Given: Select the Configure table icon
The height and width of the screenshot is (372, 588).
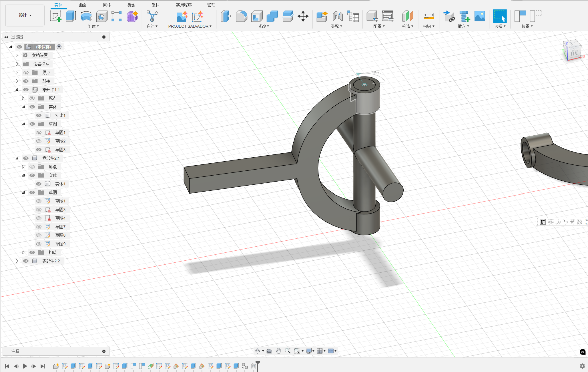Looking at the screenshot, I should tap(388, 16).
